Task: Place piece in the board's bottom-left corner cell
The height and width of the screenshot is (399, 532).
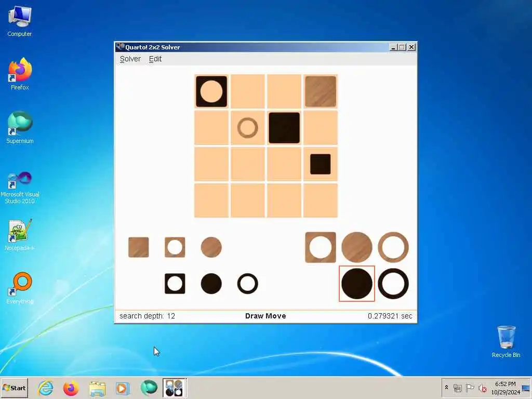Action: 211,200
